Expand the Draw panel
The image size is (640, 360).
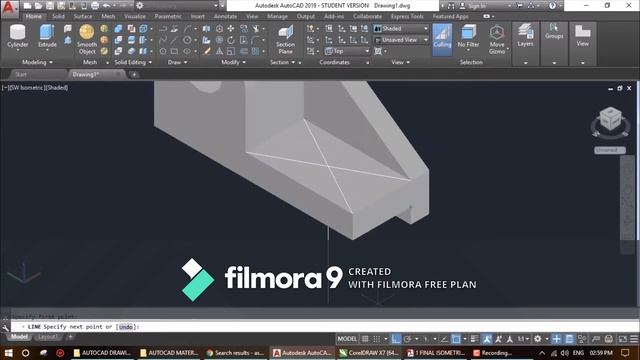pyautogui.click(x=178, y=62)
